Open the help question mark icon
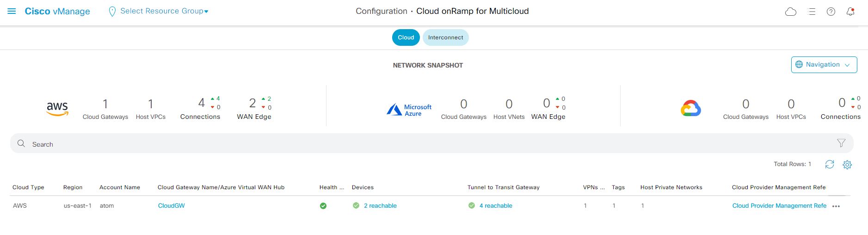Screen dimensions: 868x235 tap(831, 12)
